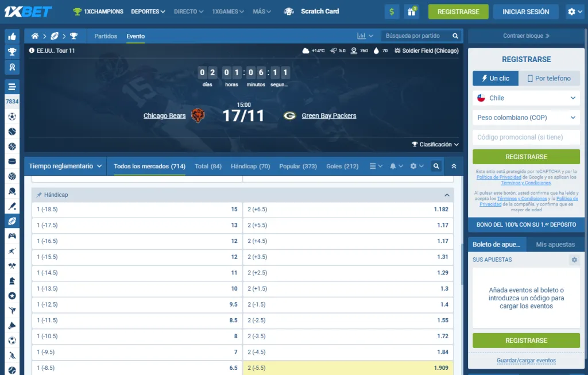Select the Un clic registration method

495,78
